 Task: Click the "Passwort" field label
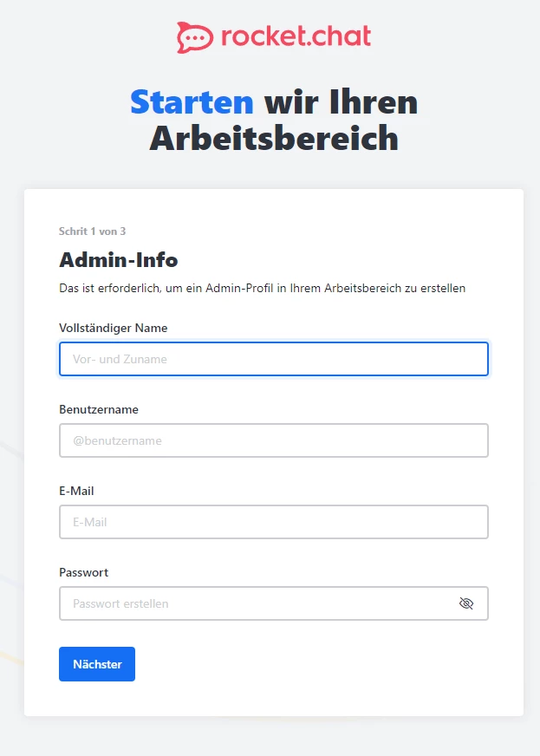coord(84,572)
